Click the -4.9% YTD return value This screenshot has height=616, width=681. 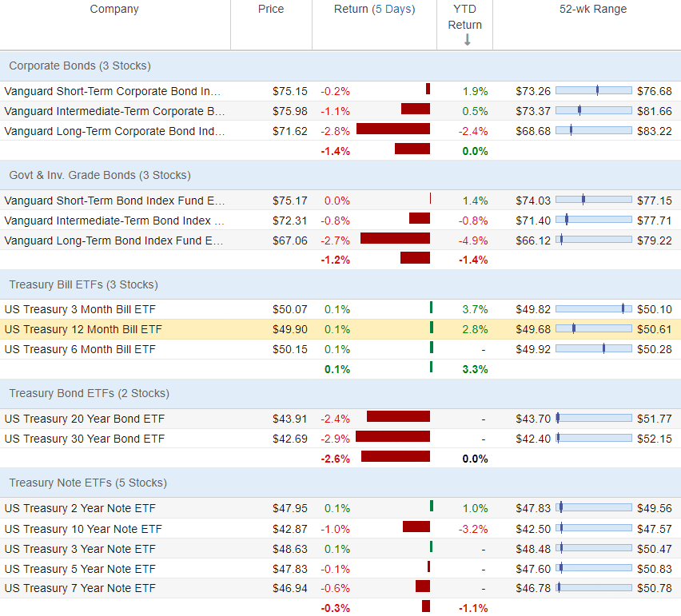pyautogui.click(x=473, y=240)
